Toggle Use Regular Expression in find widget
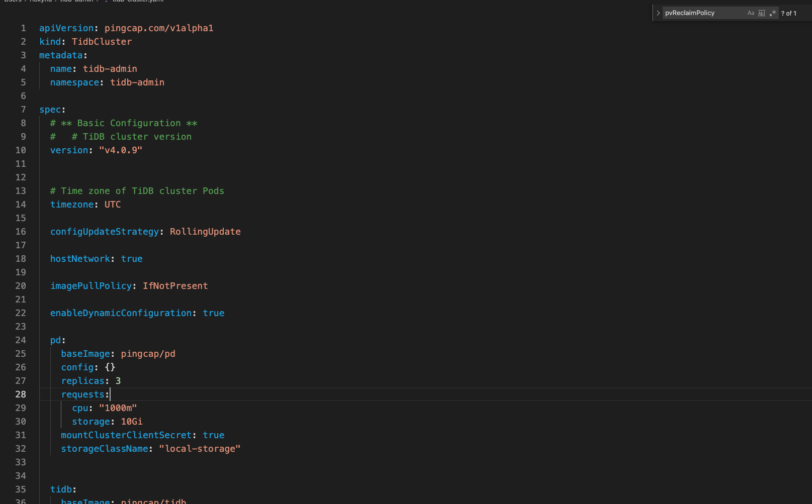812x504 pixels. (773, 13)
